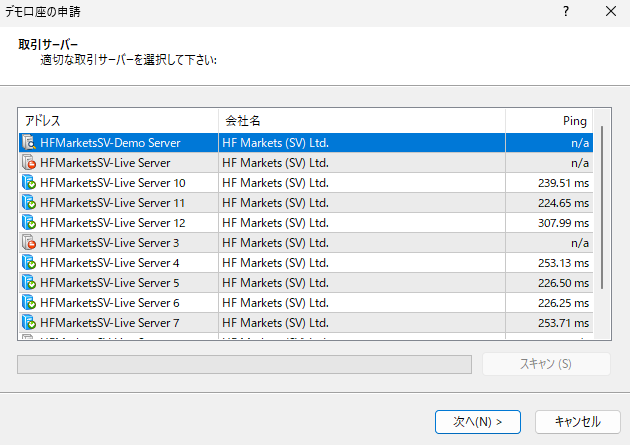
Task: Click the 239.51 ms ping value
Action: (x=563, y=183)
